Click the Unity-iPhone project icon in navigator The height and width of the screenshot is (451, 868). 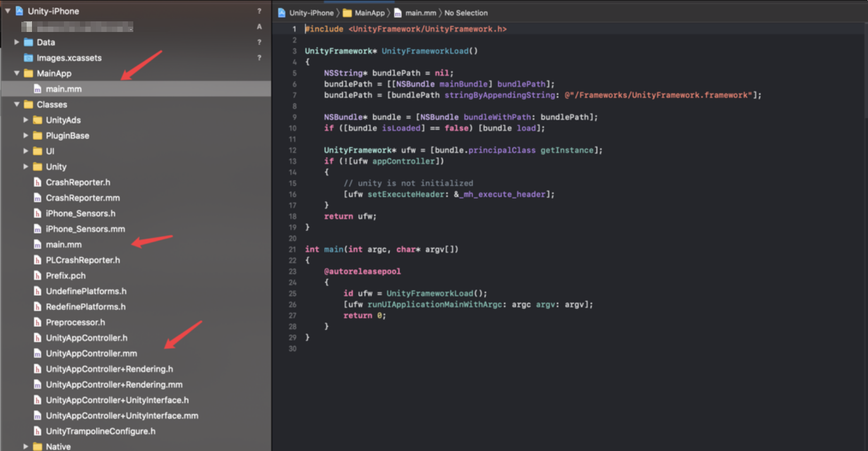pyautogui.click(x=19, y=11)
